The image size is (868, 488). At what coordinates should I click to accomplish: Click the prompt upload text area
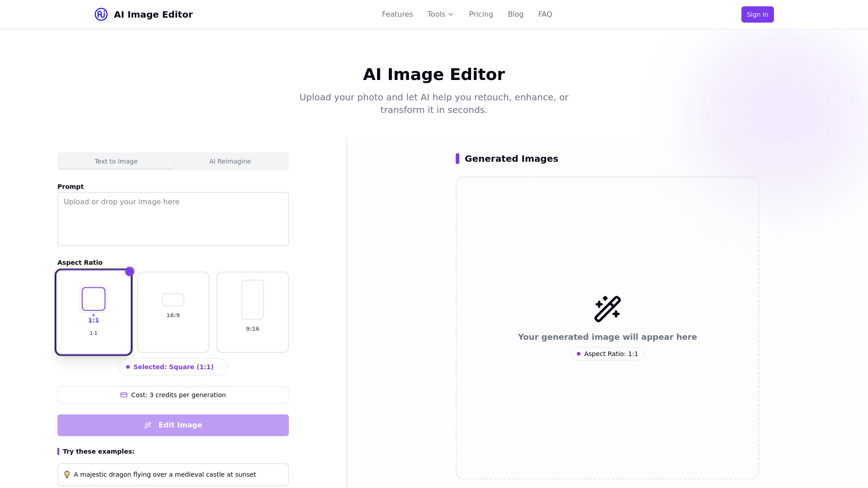pyautogui.click(x=173, y=219)
